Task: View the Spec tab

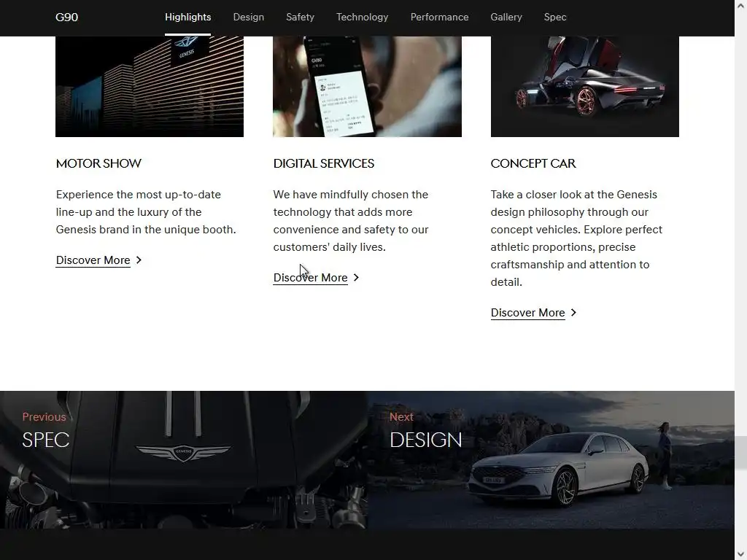Action: [555, 17]
